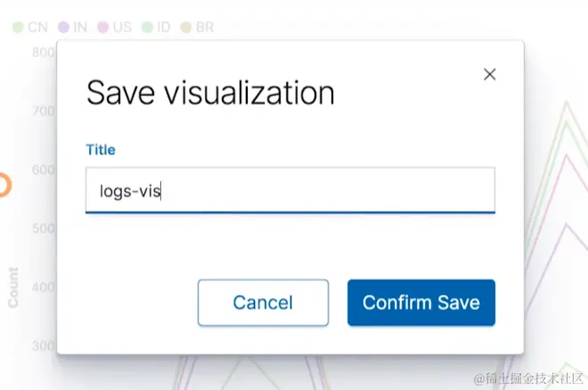The image size is (588, 390).
Task: Click the orange circle icon at left edge
Action: (x=3, y=185)
